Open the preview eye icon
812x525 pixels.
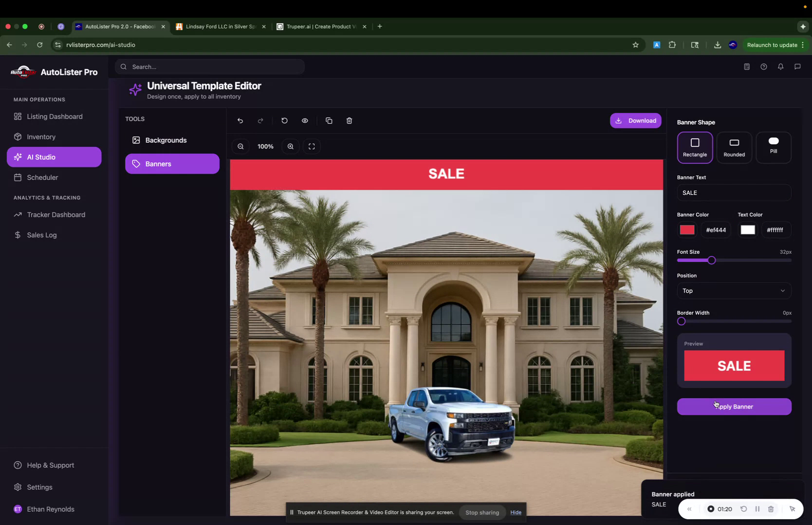click(305, 120)
